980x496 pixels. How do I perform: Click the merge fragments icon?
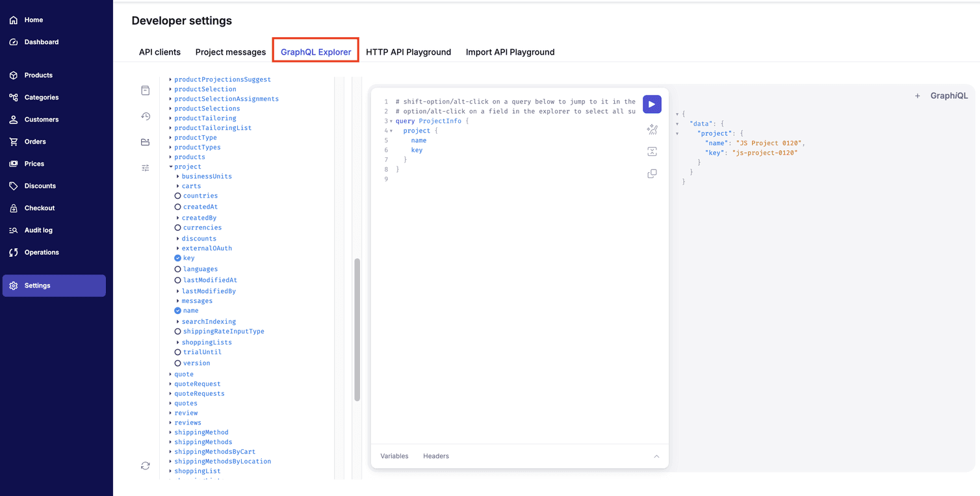[x=652, y=151]
